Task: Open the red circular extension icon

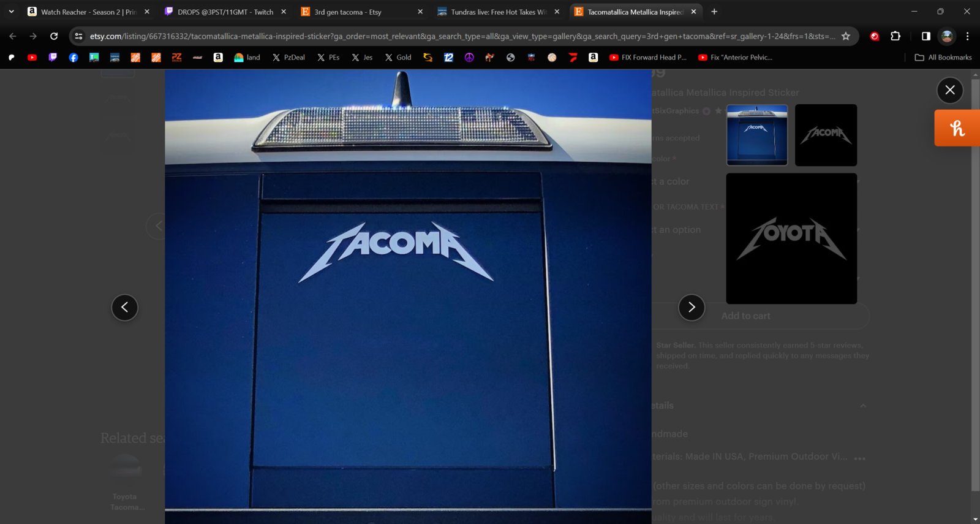Action: coord(875,36)
